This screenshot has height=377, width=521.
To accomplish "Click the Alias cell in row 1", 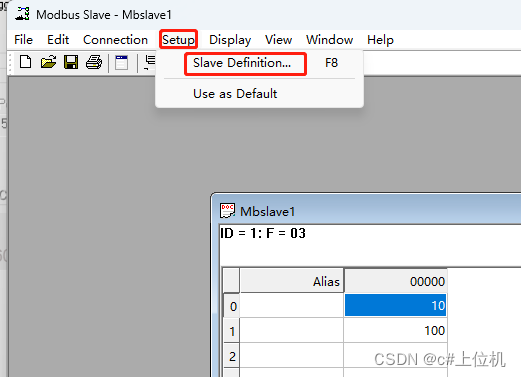I will coord(292,330).
